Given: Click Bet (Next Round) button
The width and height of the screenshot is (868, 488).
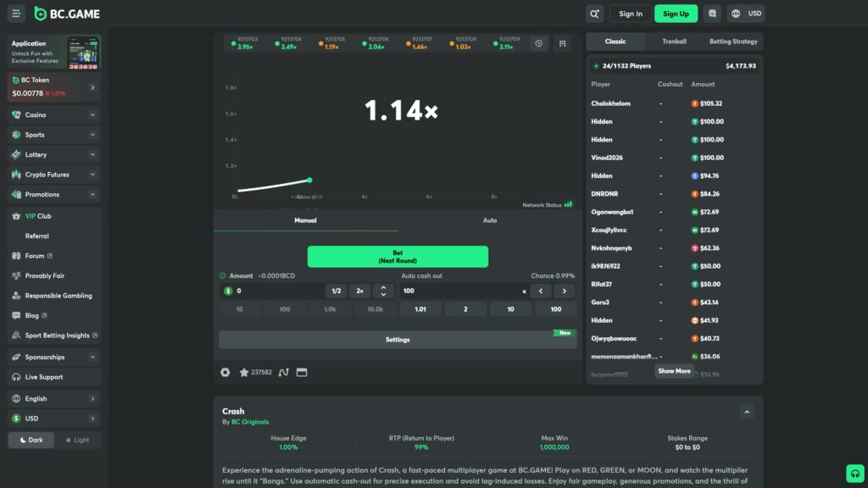Looking at the screenshot, I should tap(398, 257).
